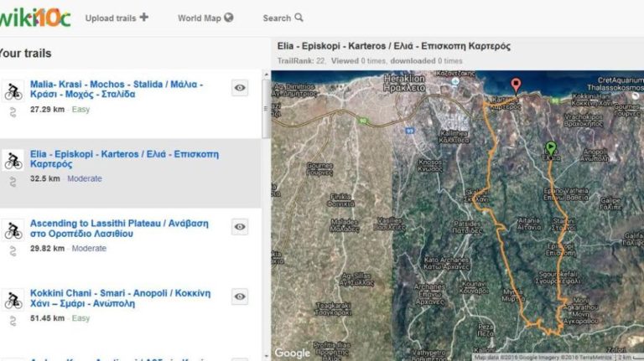Open Ascending to Lassithi Plateau trail link
Screen dimensions: 644x361
pos(119,229)
